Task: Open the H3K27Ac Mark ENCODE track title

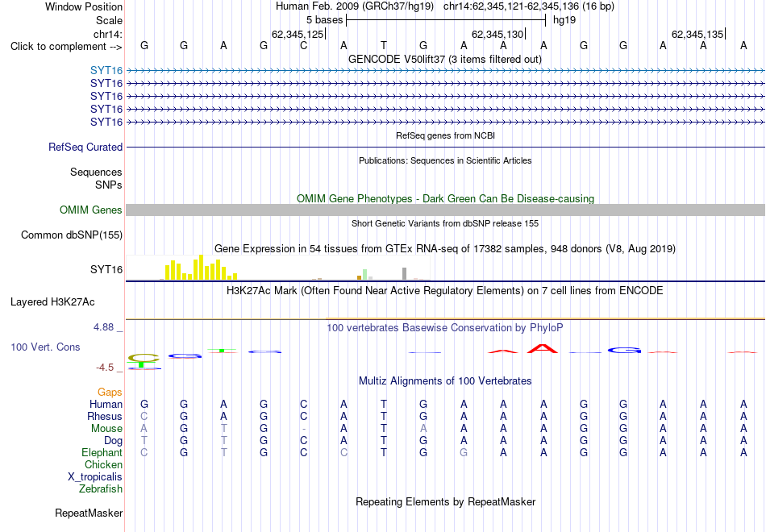Action: click(x=444, y=291)
